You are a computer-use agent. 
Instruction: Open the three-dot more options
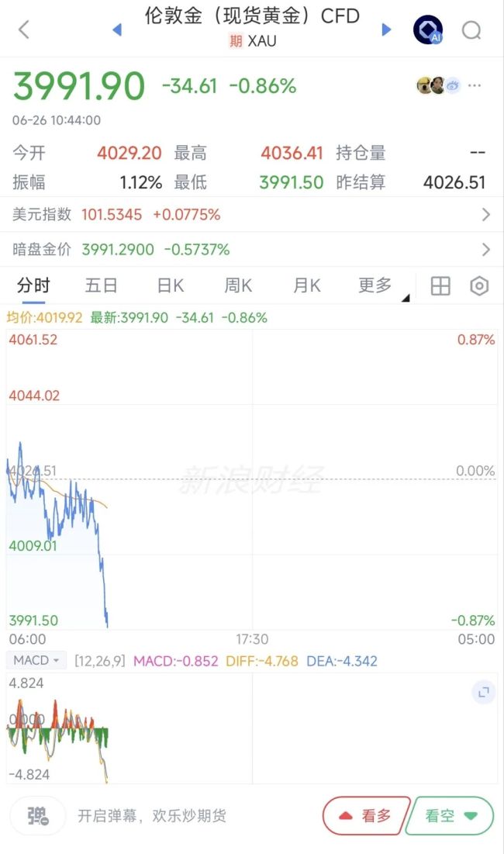[475, 85]
